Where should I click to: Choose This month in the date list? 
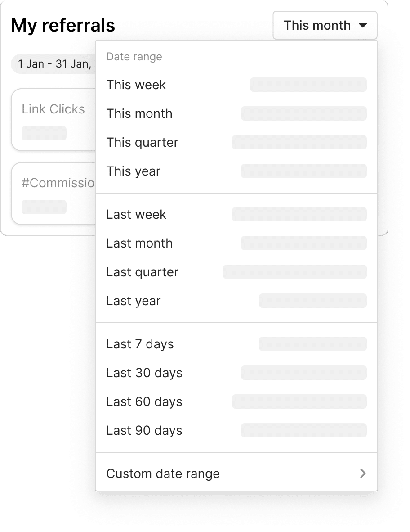point(139,114)
